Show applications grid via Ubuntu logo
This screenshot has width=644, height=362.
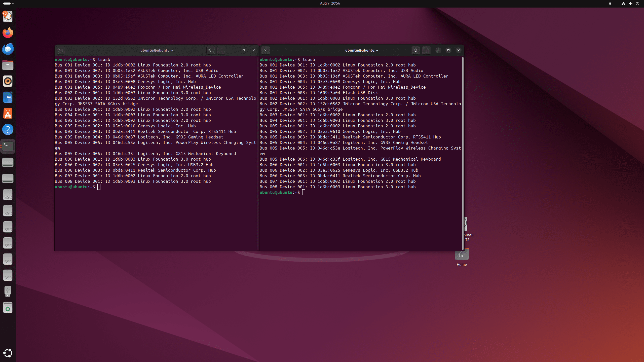pos(8,353)
